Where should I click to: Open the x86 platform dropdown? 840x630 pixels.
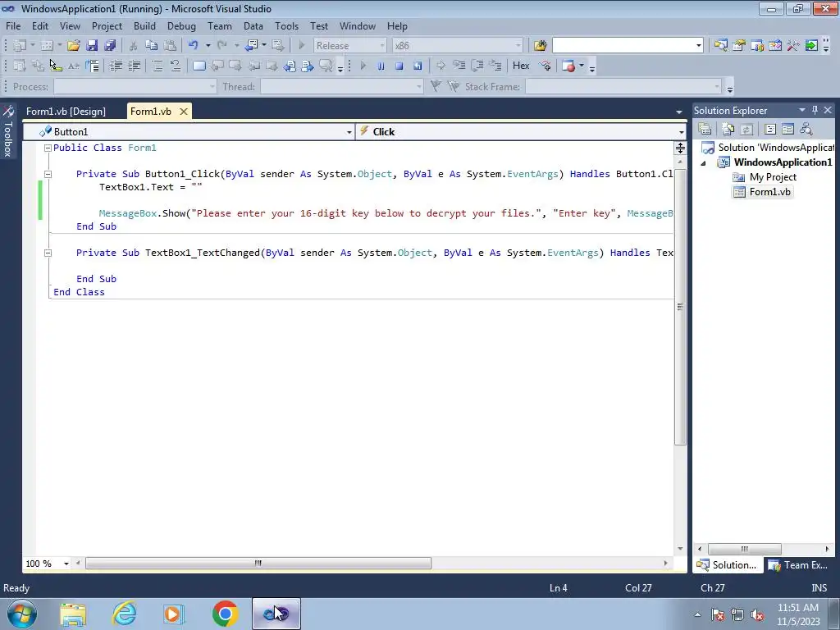coord(518,46)
